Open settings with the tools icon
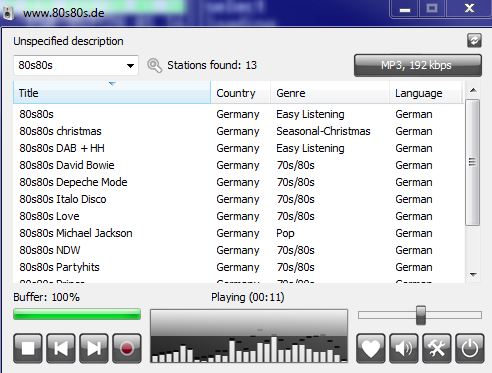Screen dimensions: 492x373 coord(437,348)
